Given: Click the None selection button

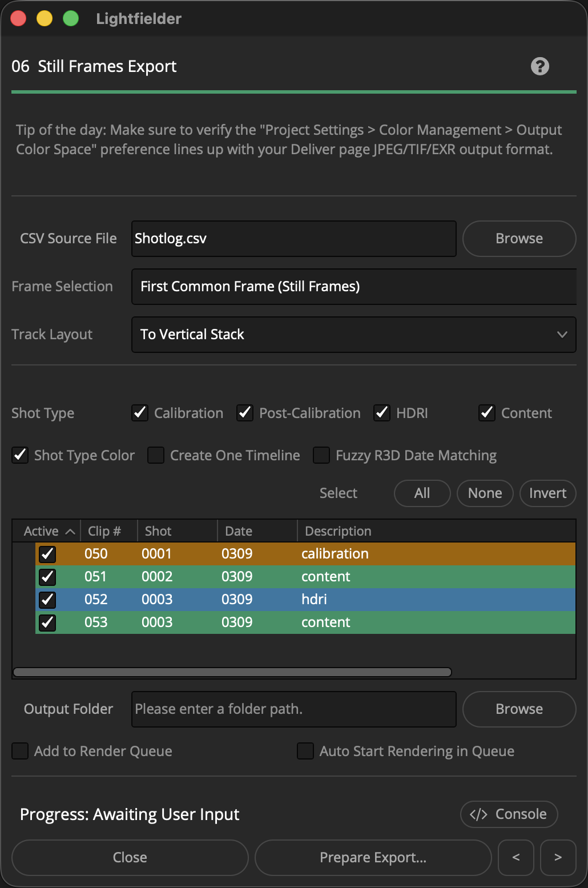Looking at the screenshot, I should point(485,493).
